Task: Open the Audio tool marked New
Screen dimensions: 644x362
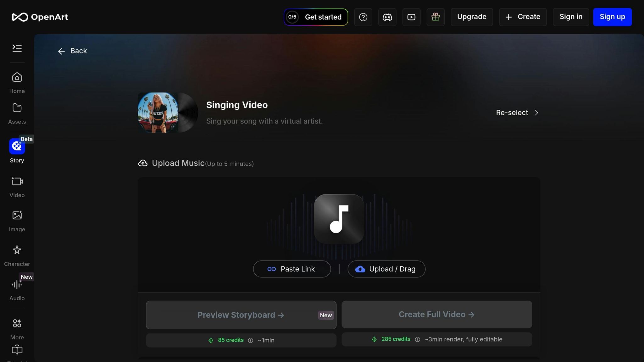Action: coord(17,289)
